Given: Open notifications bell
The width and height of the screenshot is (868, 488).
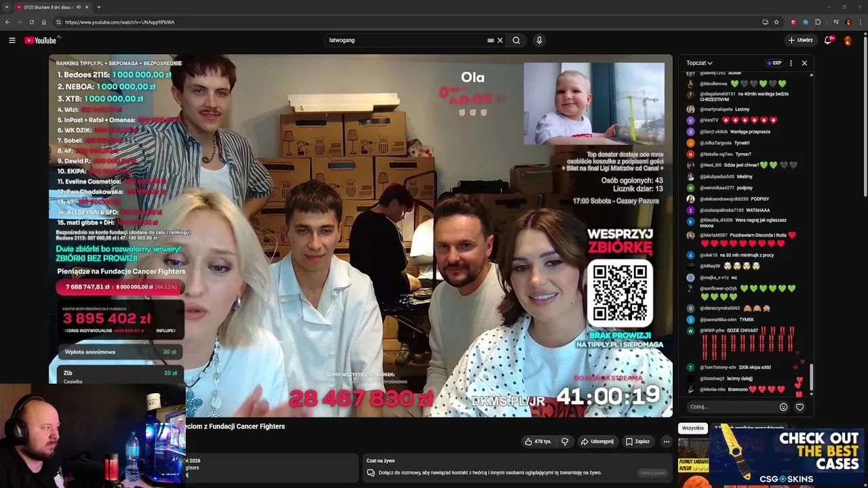Looking at the screenshot, I should pyautogui.click(x=828, y=40).
